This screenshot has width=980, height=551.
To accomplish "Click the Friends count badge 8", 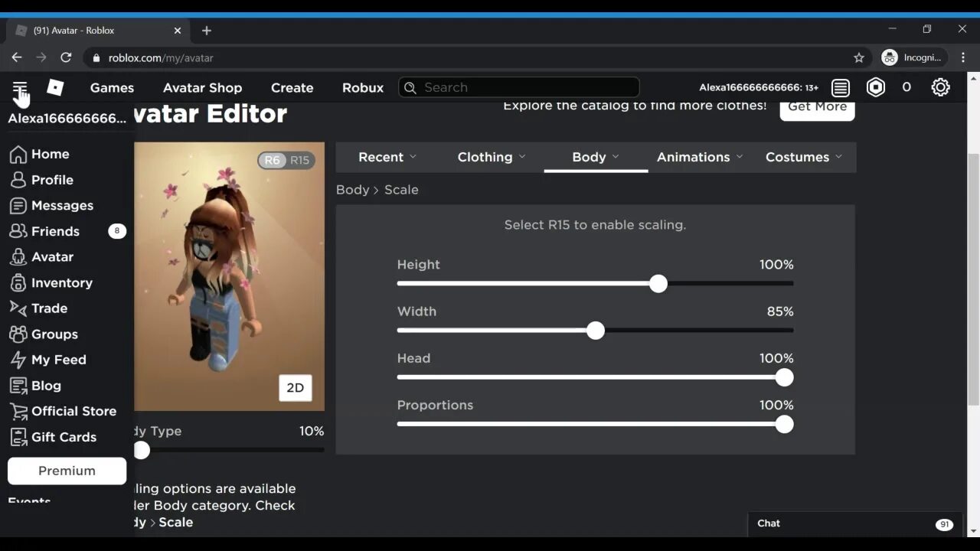I will pyautogui.click(x=117, y=231).
